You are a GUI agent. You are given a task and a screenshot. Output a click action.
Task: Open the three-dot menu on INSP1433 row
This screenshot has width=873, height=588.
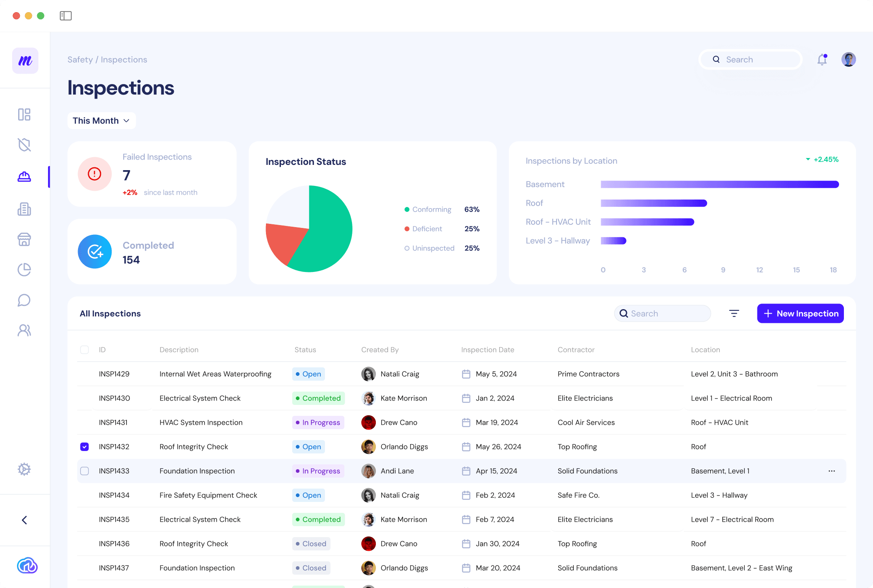(831, 471)
